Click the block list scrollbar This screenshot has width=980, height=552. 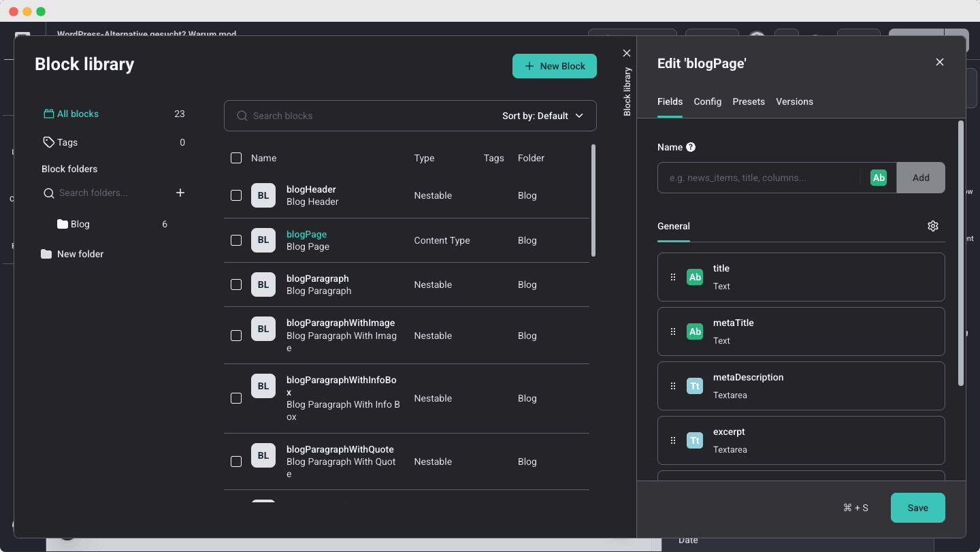593,200
